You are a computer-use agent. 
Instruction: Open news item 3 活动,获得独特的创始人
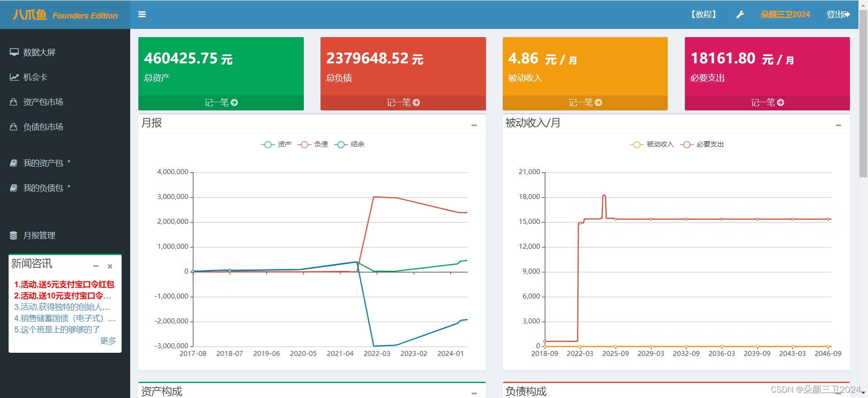point(62,307)
